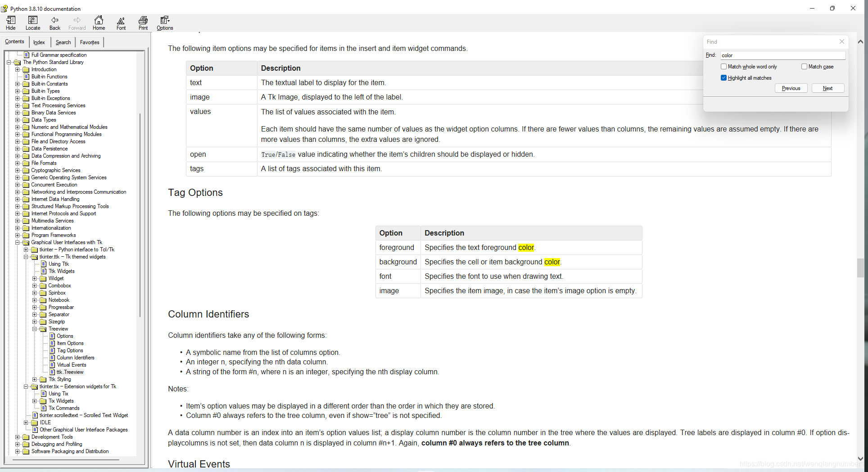Viewport: 868px width, 472px height.
Task: Jump to the Next find match
Action: (827, 88)
